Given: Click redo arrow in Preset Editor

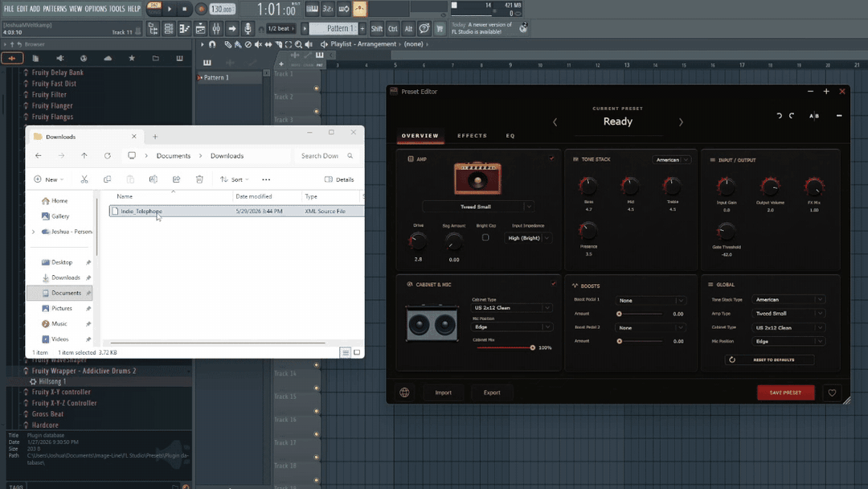Looking at the screenshot, I should click(x=792, y=116).
